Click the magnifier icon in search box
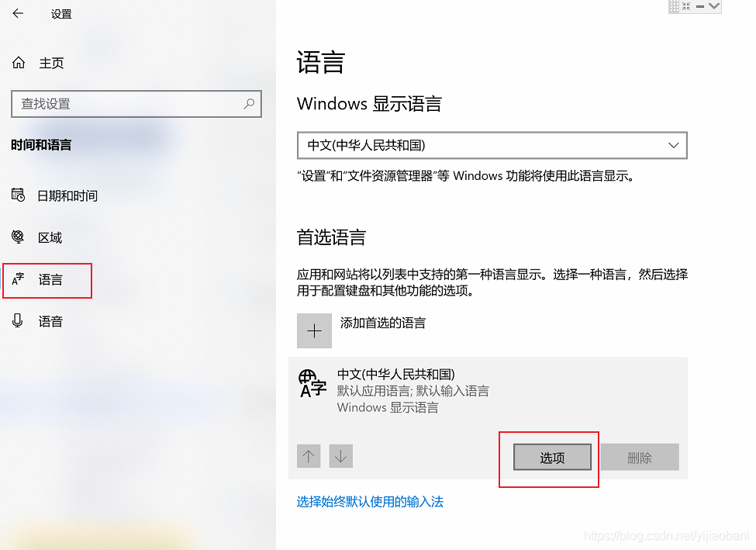The image size is (756, 550). (249, 104)
